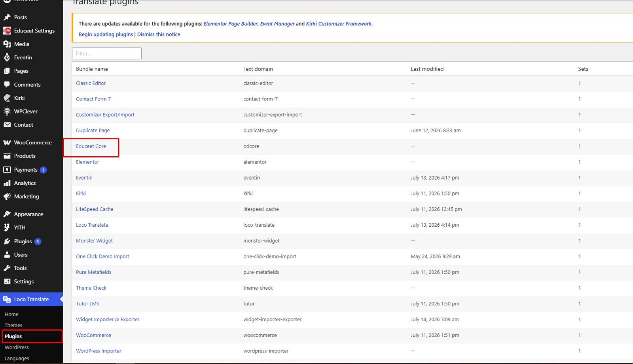Select the WordPress submenu item

[17, 347]
